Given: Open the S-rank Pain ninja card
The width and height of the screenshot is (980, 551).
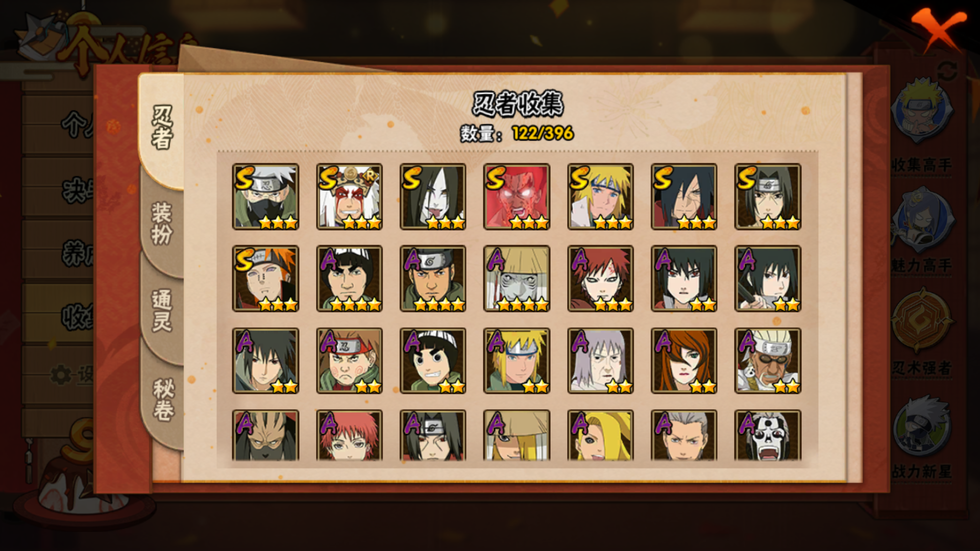Looking at the screenshot, I should [265, 279].
